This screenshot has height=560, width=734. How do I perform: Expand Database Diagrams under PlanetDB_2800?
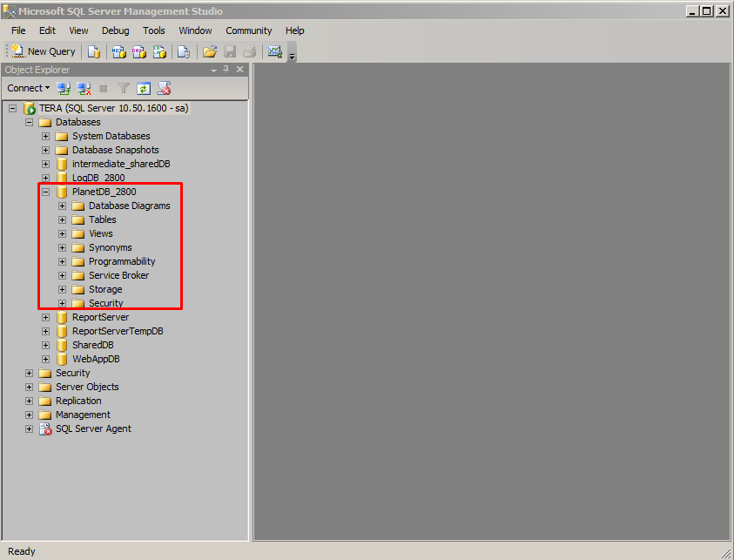(x=63, y=206)
